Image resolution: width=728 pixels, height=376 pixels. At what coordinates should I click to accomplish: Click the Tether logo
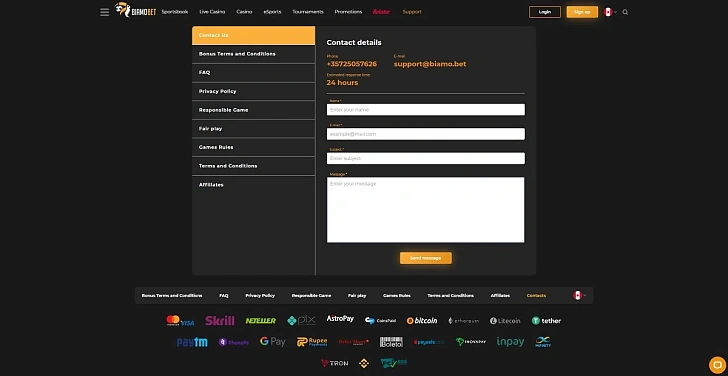point(546,321)
